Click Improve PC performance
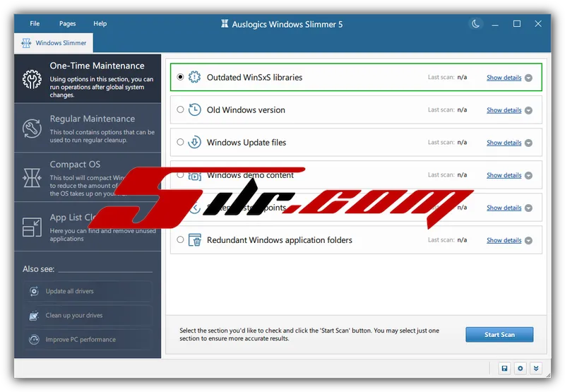This screenshot has height=392, width=565. [88, 340]
